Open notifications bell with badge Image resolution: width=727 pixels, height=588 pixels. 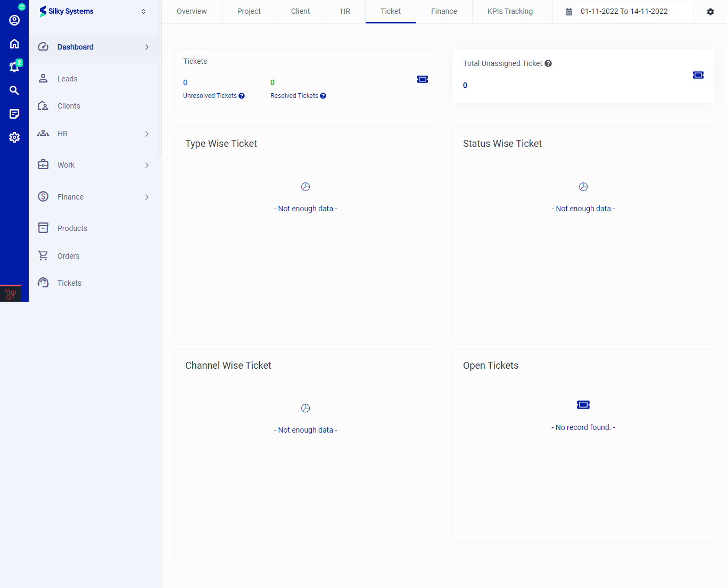[x=14, y=67]
